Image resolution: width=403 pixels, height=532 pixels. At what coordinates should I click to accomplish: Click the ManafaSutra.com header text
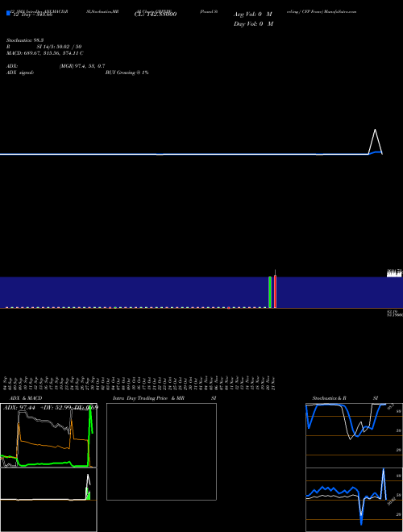(340, 11)
